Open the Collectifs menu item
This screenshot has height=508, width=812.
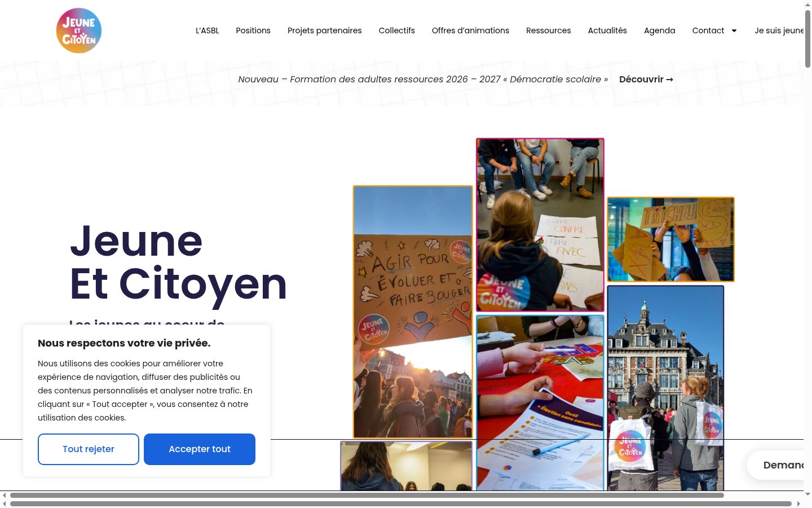tap(397, 30)
